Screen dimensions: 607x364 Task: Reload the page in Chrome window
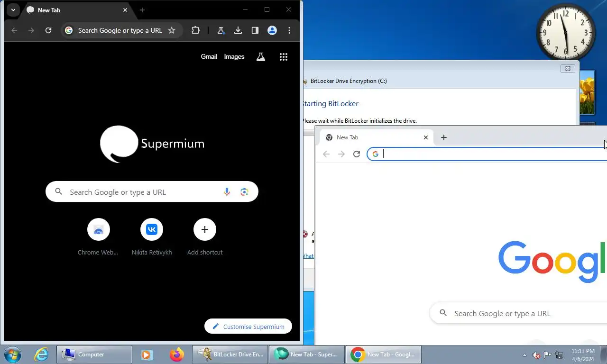pyautogui.click(x=357, y=154)
